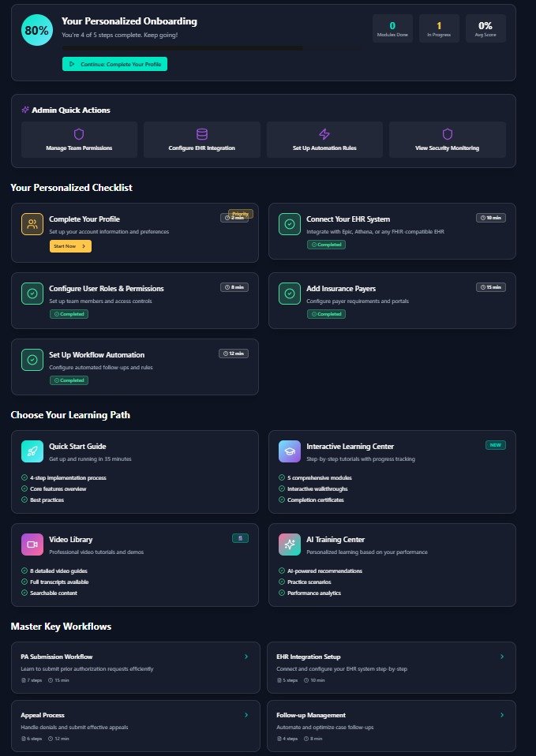The image size is (536, 756).
Task: Click the database icon for Configure EHR Integration
Action: [201, 134]
